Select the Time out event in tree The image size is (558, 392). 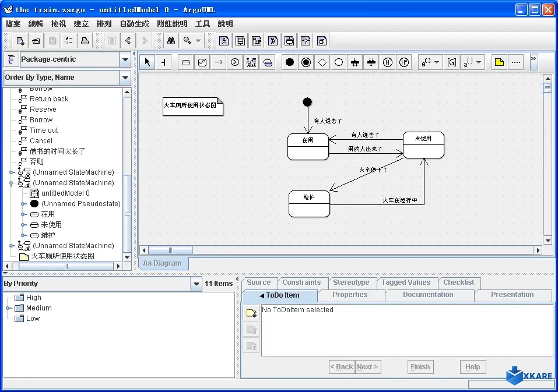(x=38, y=130)
